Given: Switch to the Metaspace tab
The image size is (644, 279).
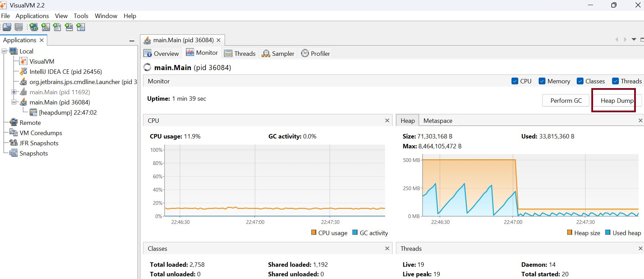Looking at the screenshot, I should pos(438,121).
